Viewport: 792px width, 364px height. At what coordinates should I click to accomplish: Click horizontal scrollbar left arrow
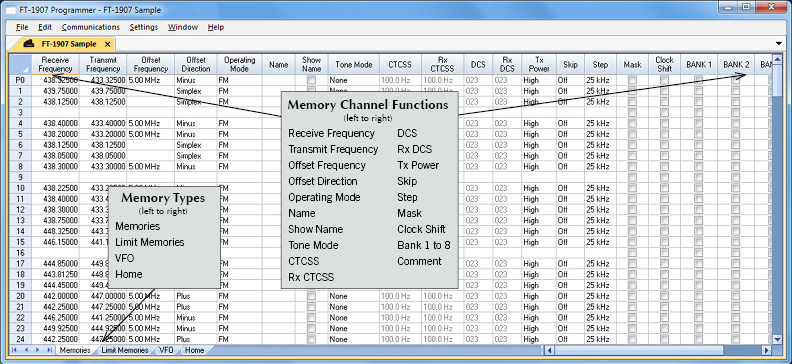549,350
